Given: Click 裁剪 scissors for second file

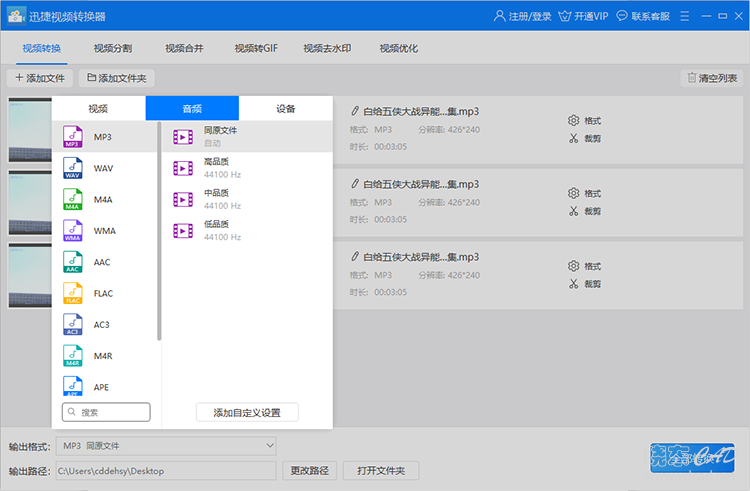Looking at the screenshot, I should click(584, 211).
